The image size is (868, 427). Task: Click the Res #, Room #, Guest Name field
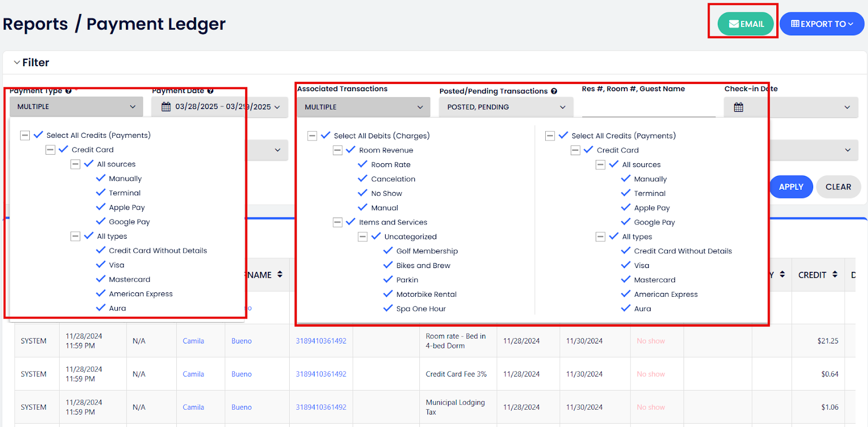point(648,108)
